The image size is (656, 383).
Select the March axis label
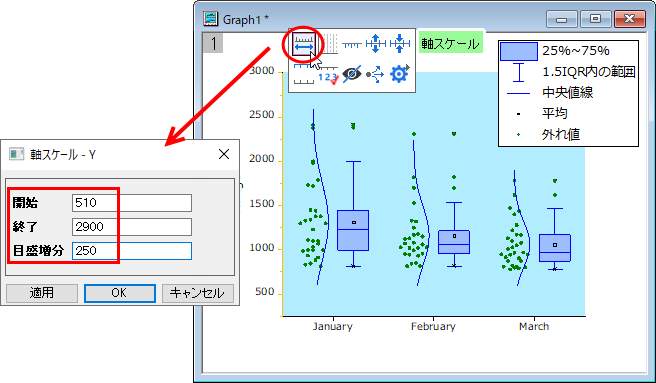[x=534, y=326]
